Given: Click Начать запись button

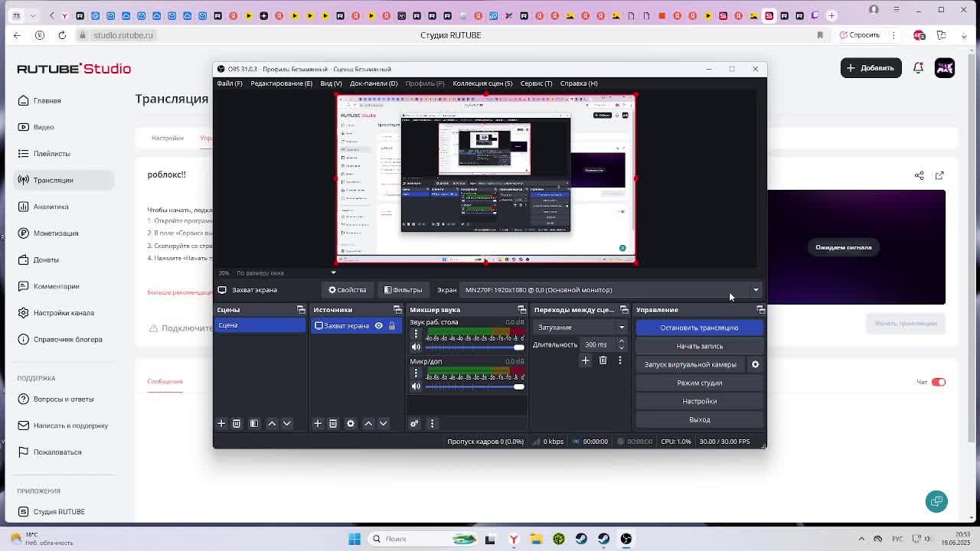Looking at the screenshot, I should pos(699,346).
